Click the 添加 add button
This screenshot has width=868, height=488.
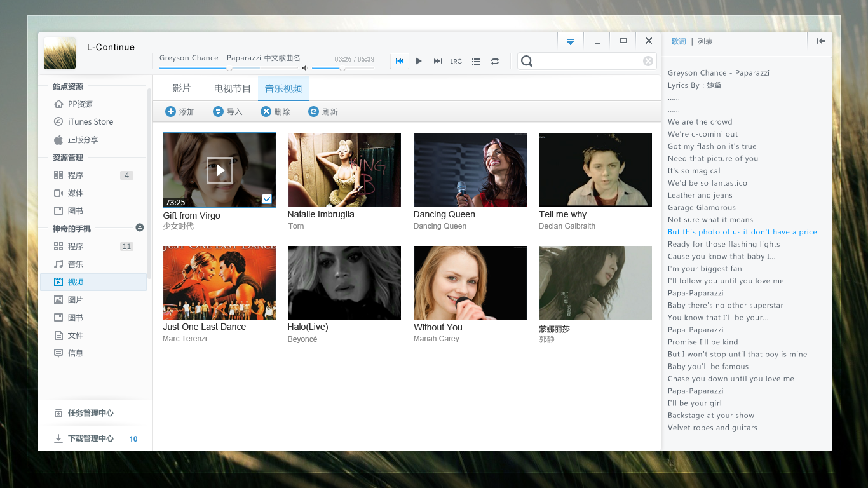coord(180,112)
